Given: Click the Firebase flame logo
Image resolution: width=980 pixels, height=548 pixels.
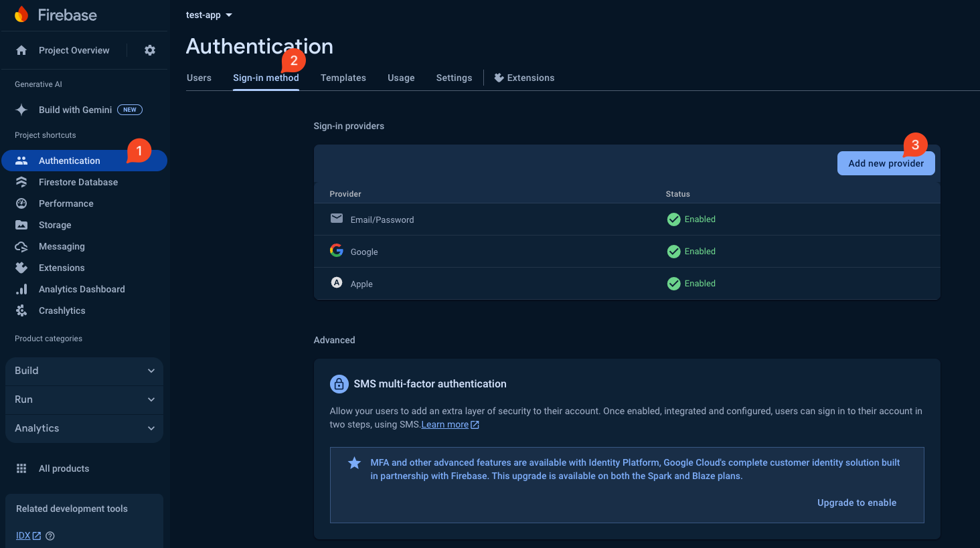Looking at the screenshot, I should click(21, 14).
